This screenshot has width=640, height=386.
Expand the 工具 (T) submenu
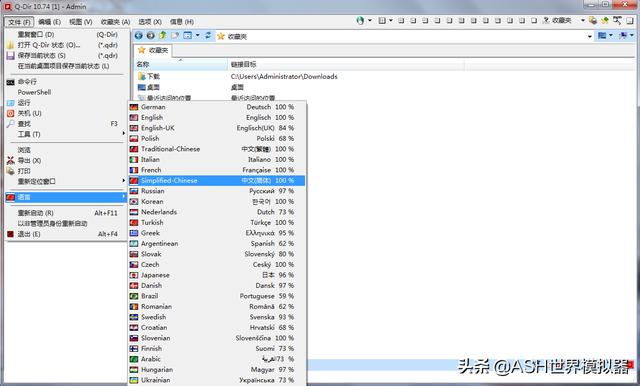point(65,134)
